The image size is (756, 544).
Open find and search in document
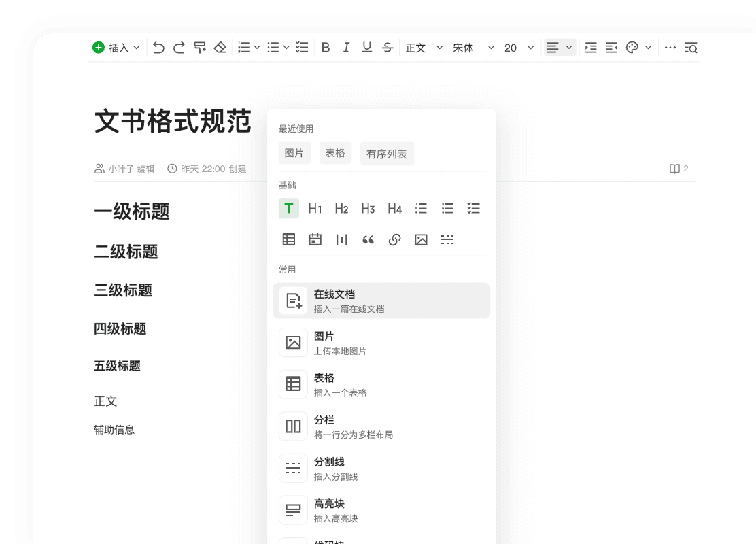pyautogui.click(x=691, y=48)
